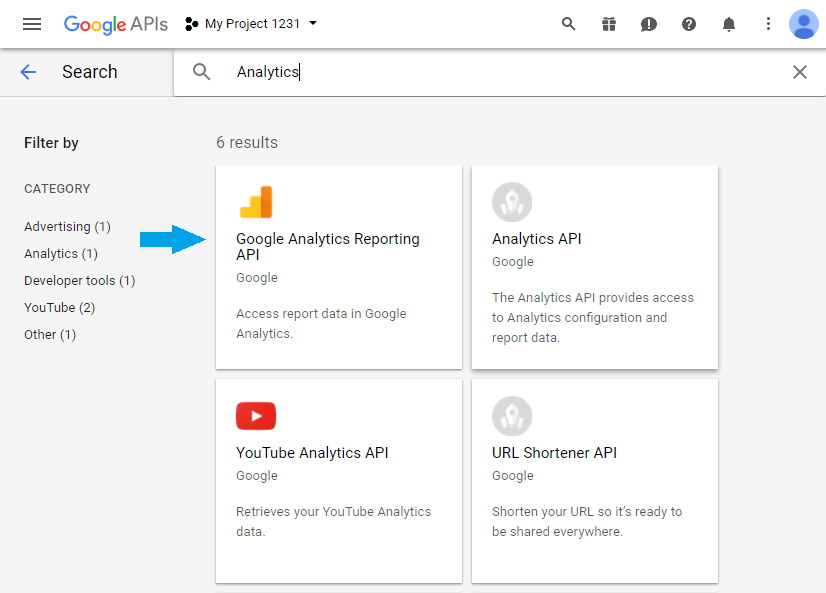The height and width of the screenshot is (593, 826).
Task: Click the project selector dropdown arrow
Action: tap(313, 23)
